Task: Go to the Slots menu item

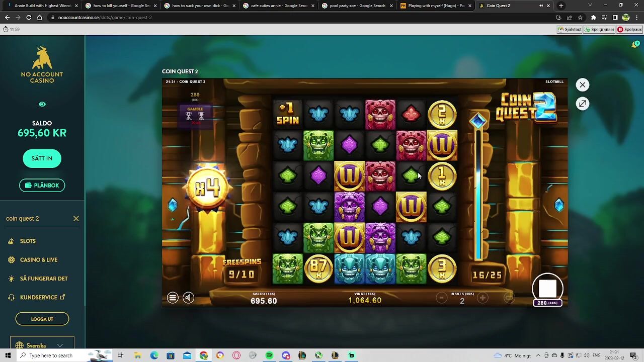Action: coord(28,241)
